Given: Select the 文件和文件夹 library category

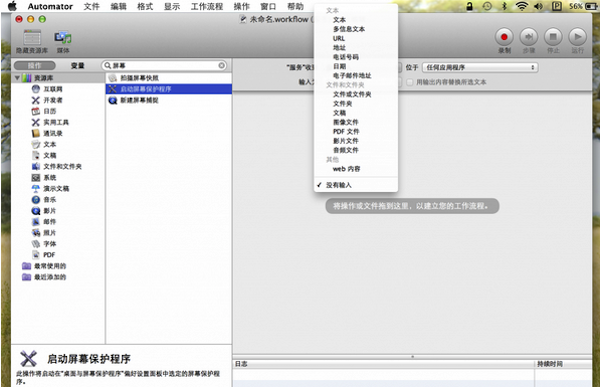Looking at the screenshot, I should pyautogui.click(x=62, y=167).
